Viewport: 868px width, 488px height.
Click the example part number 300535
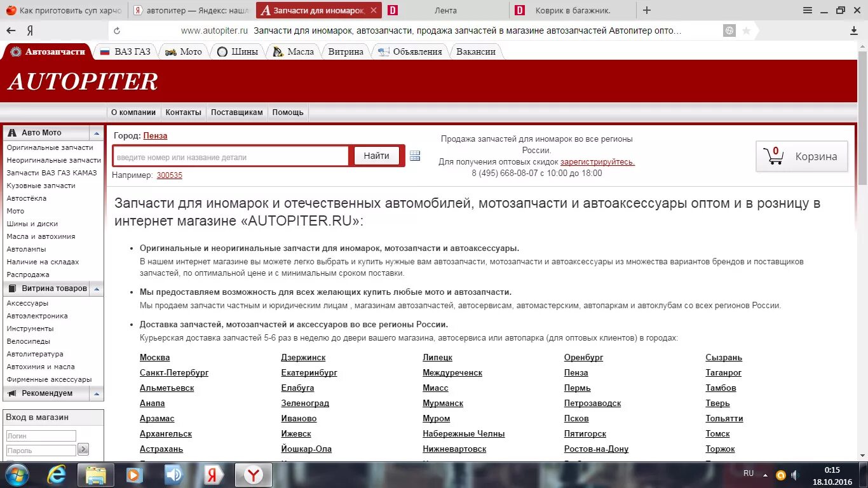pyautogui.click(x=170, y=175)
